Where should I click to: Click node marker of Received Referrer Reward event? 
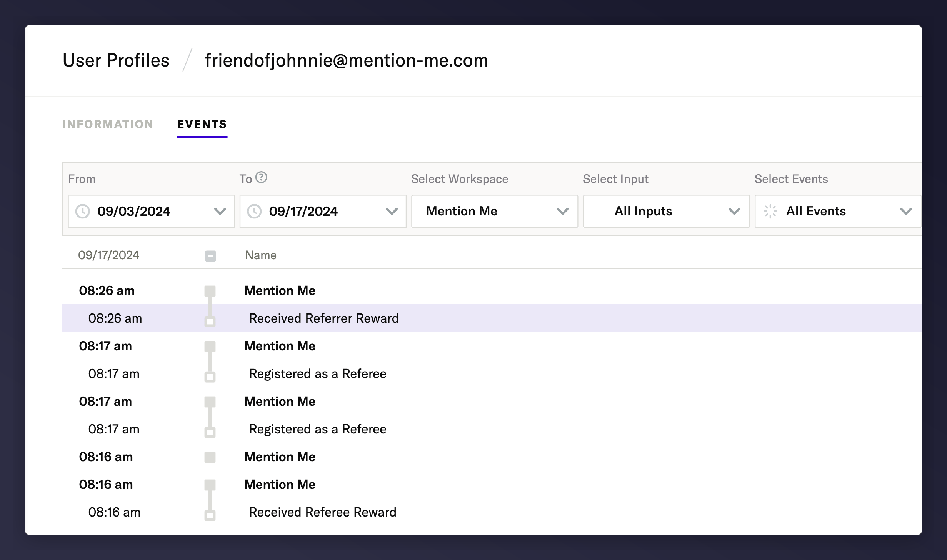(210, 322)
